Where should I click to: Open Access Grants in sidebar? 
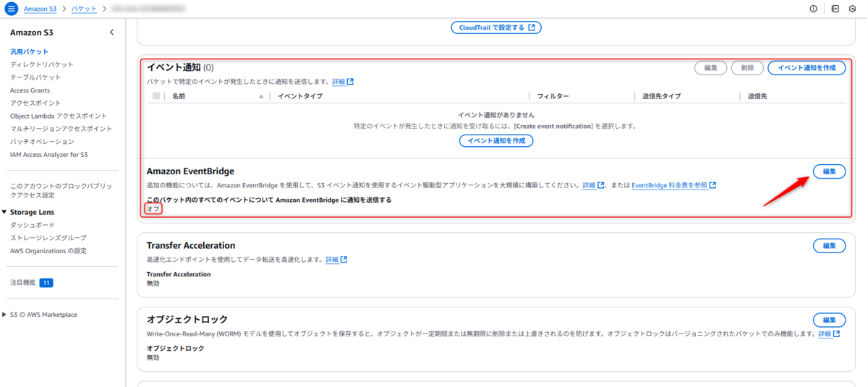tap(30, 90)
